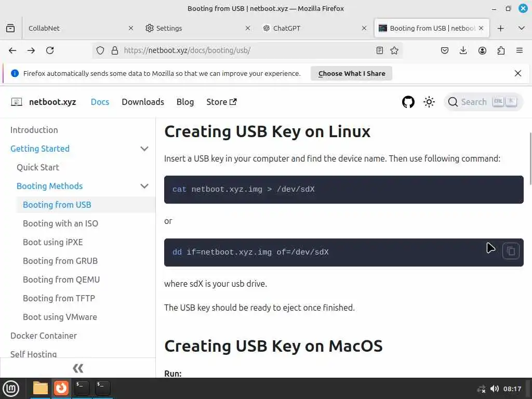Screen dimensions: 532x399
Task: Open the Firefox extensions puzzle icon
Action: [501, 50]
